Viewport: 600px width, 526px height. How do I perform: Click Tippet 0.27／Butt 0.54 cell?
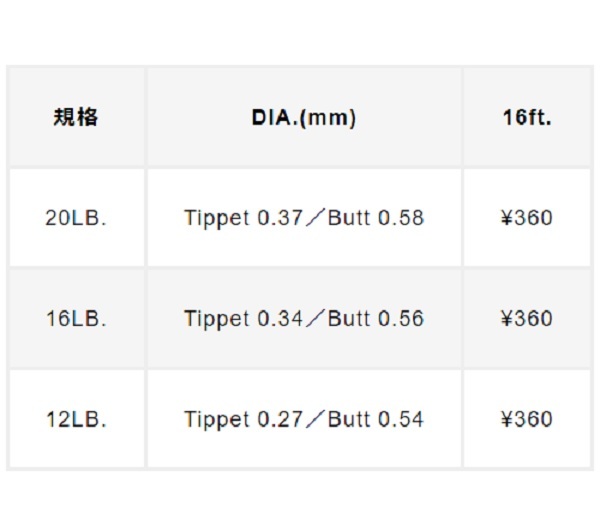(304, 419)
